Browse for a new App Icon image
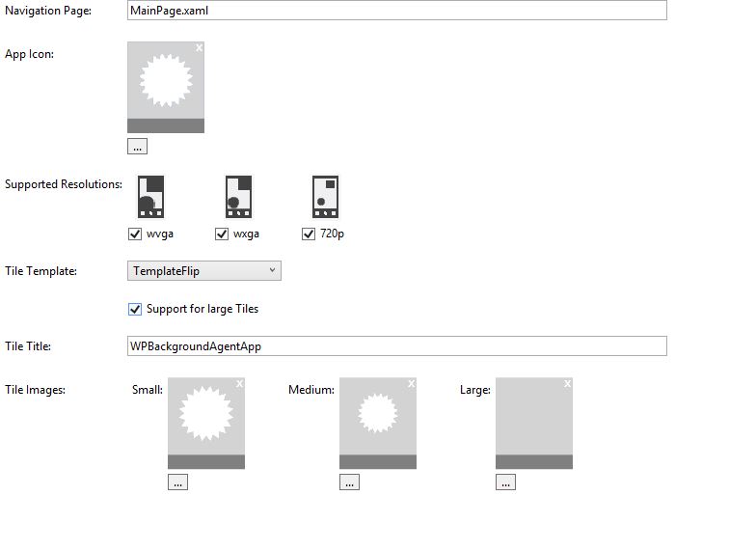Screen dimensions: 756x551 (x=137, y=147)
